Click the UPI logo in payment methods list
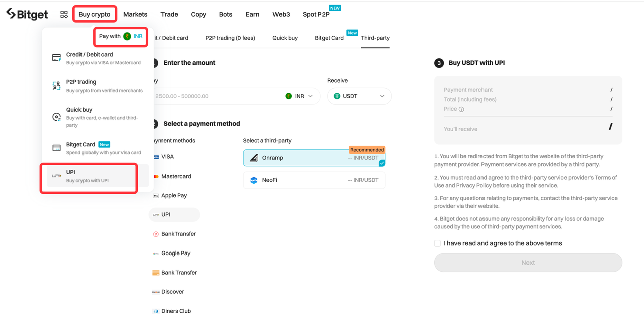The width and height of the screenshot is (644, 336). coord(156,215)
